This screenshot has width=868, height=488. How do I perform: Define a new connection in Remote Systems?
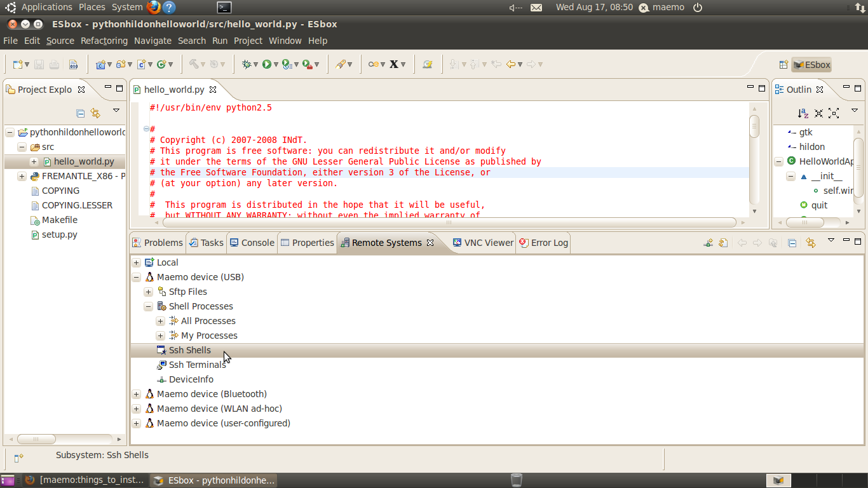tap(708, 243)
